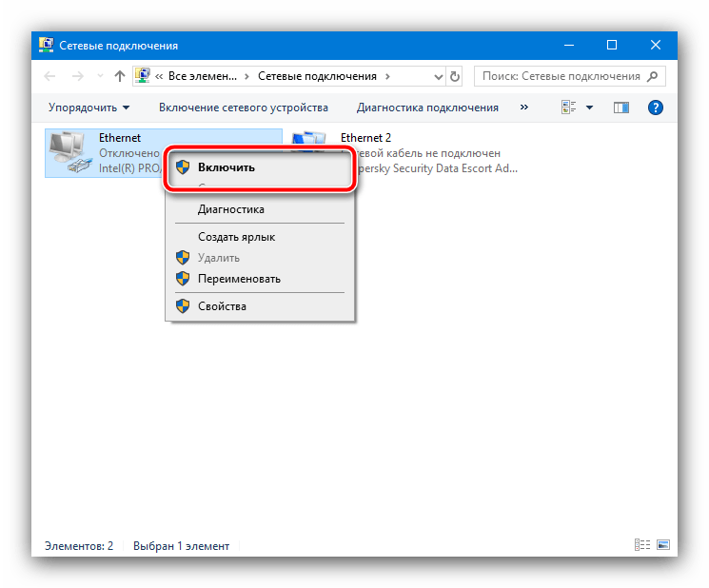Choose 'Диагностика' in the context menu
Viewport: 709px width, 588px height.
click(260, 209)
